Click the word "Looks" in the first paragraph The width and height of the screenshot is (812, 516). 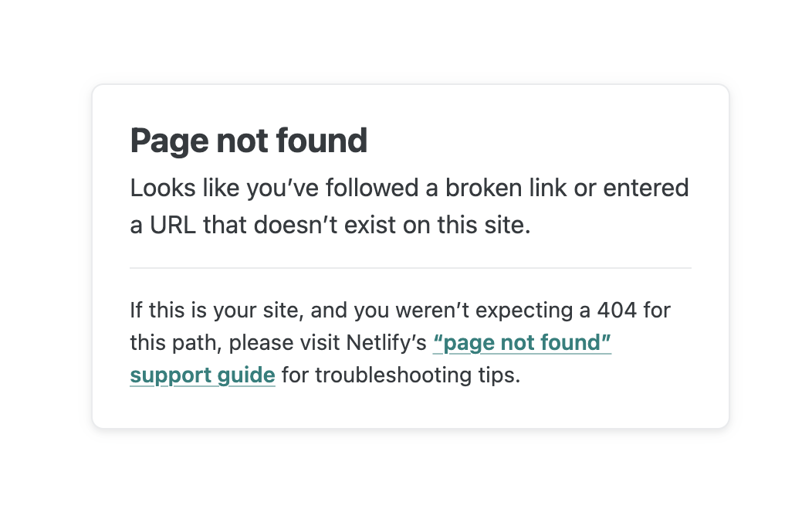point(155,188)
